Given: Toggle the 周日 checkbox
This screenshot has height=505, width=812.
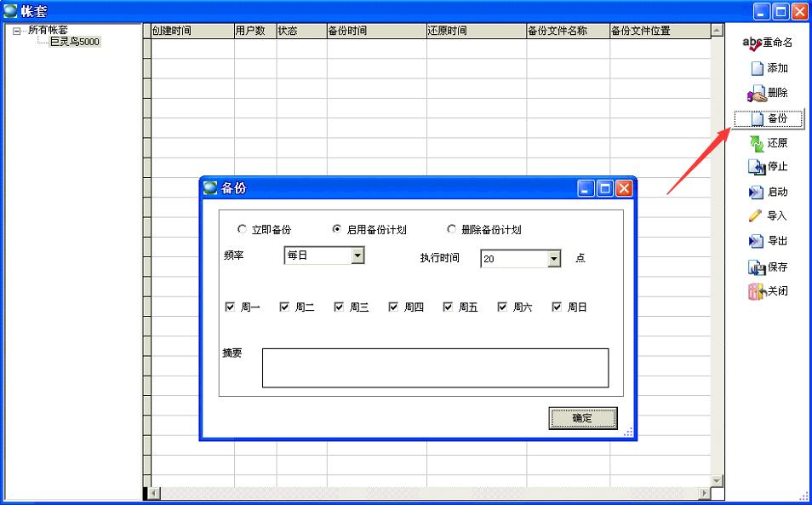Looking at the screenshot, I should click(557, 307).
